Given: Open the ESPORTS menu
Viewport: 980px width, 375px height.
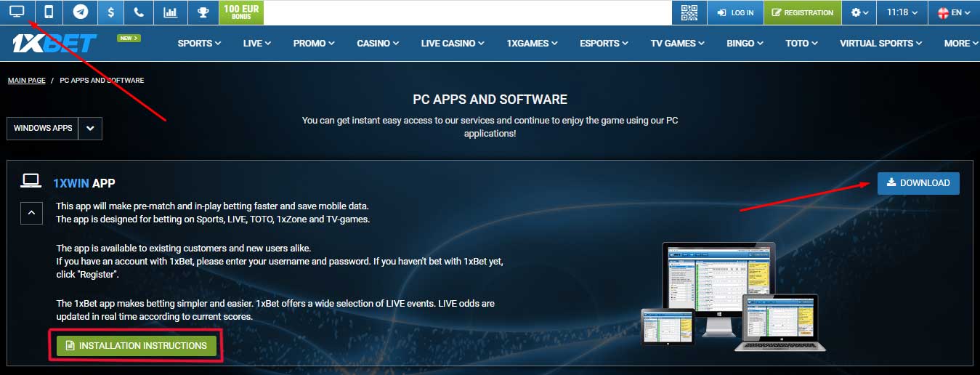Looking at the screenshot, I should tap(604, 43).
